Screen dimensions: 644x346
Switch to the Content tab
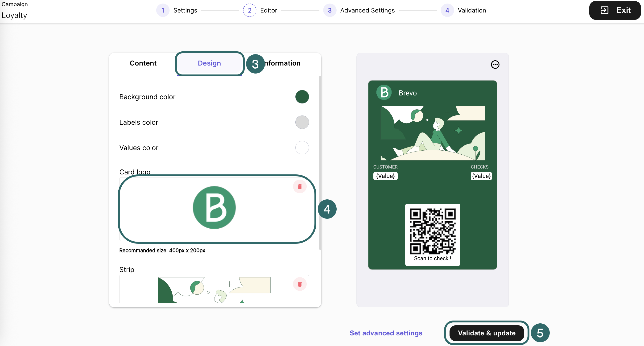(x=143, y=63)
